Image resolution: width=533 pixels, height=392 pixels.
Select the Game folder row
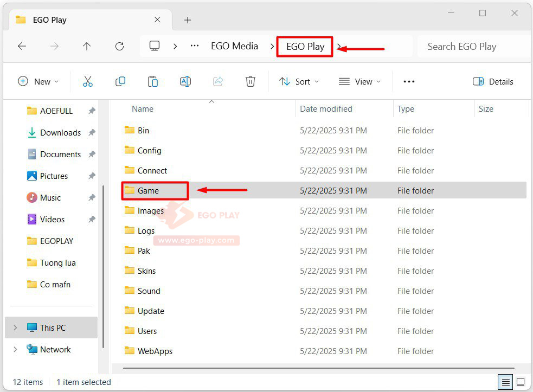(x=324, y=191)
